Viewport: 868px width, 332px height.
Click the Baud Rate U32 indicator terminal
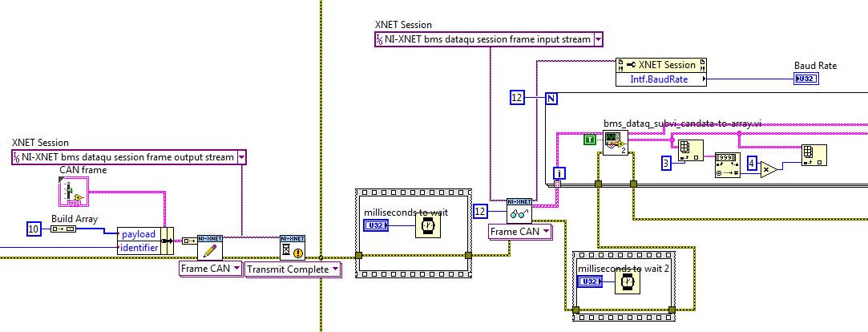[806, 79]
